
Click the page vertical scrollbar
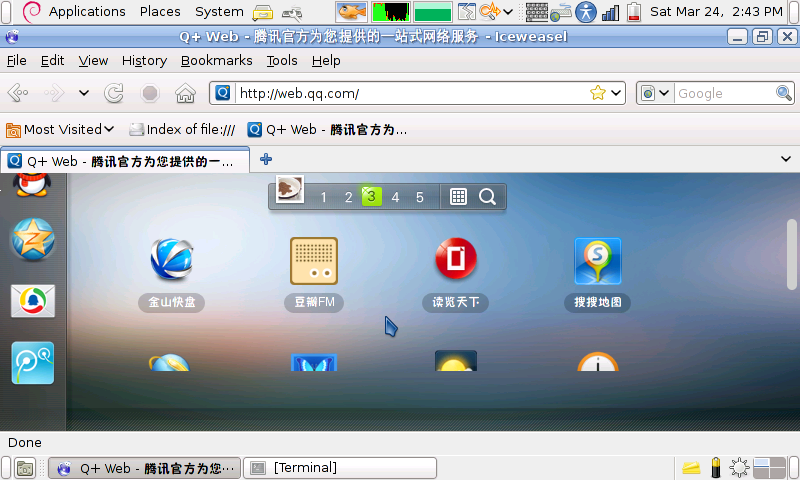[791, 254]
